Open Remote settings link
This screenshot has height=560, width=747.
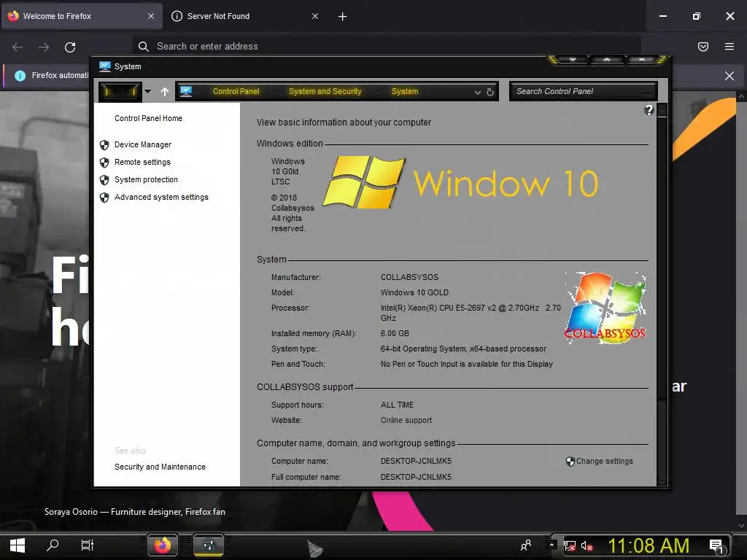point(142,162)
